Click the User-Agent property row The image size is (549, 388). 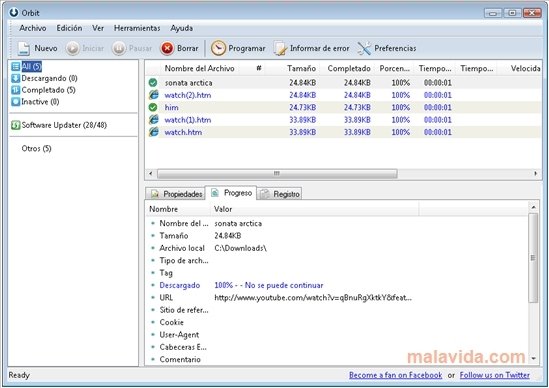(179, 335)
